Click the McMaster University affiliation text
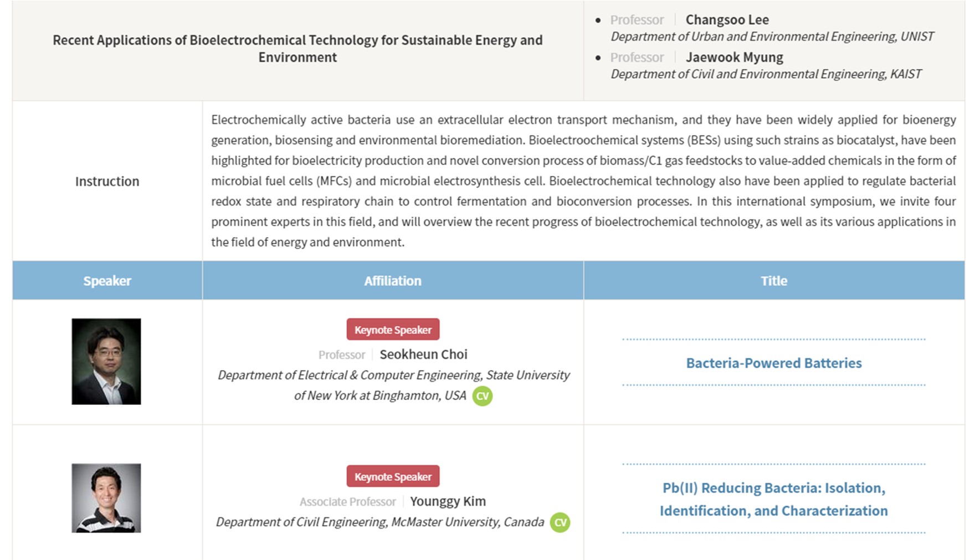 380,522
